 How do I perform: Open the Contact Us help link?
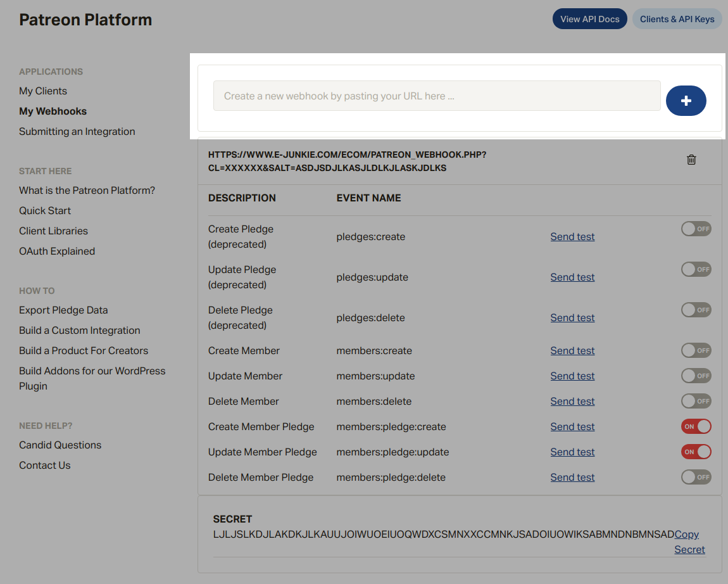point(45,466)
